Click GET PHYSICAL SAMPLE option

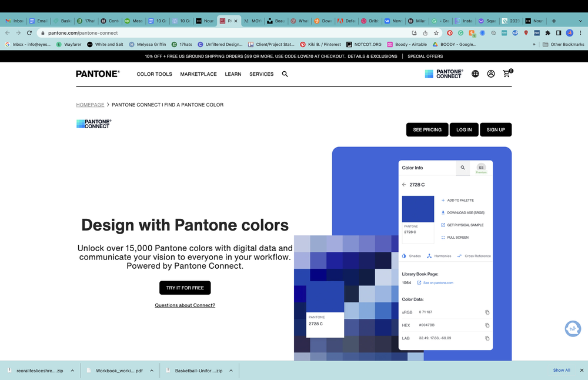[462, 225]
